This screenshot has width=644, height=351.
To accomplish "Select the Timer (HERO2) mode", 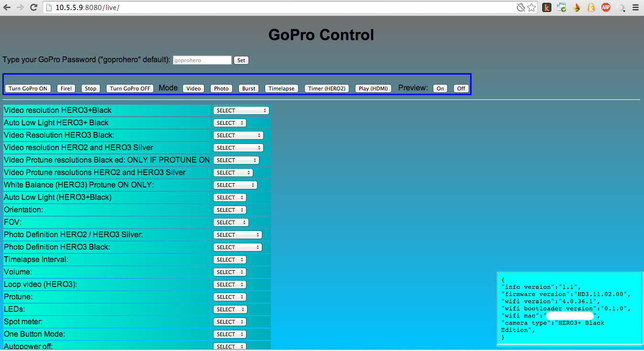I will pyautogui.click(x=327, y=88).
